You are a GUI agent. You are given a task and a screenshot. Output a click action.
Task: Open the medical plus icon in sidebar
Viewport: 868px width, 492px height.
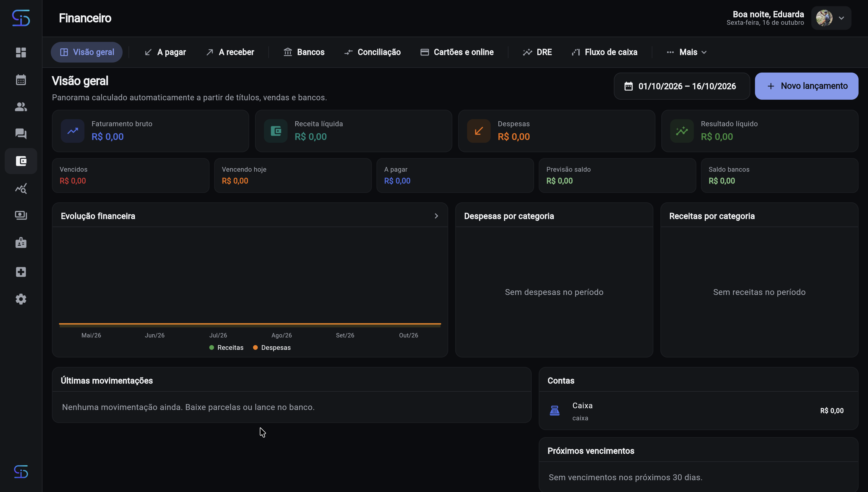coord(21,272)
